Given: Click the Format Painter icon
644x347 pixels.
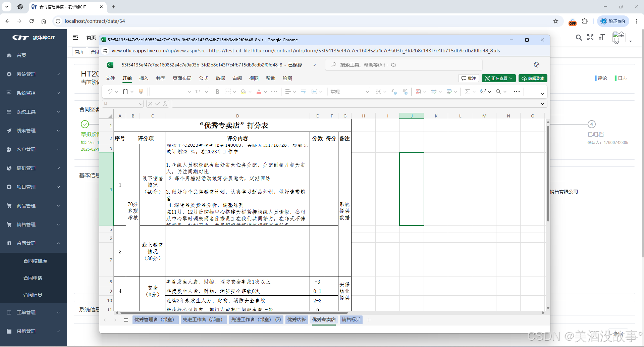Looking at the screenshot, I should pos(141,92).
